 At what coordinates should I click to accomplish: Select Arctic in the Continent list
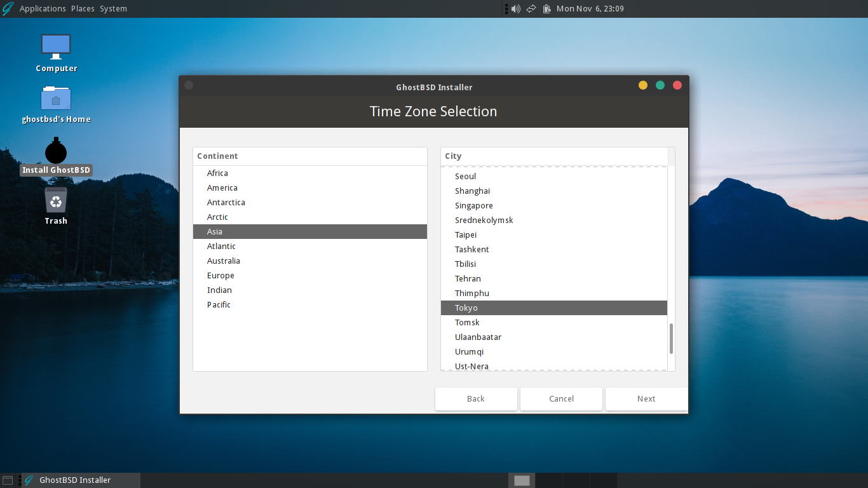coord(310,217)
